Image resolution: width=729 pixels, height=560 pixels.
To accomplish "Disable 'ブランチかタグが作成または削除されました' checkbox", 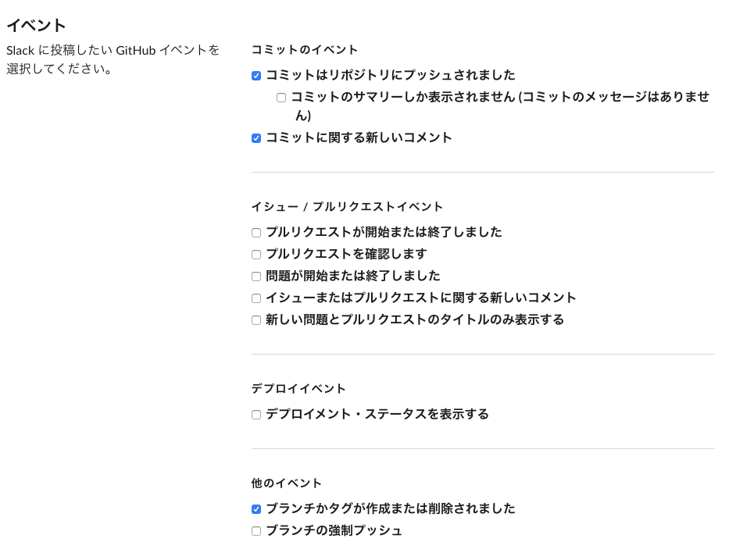I will (256, 509).
